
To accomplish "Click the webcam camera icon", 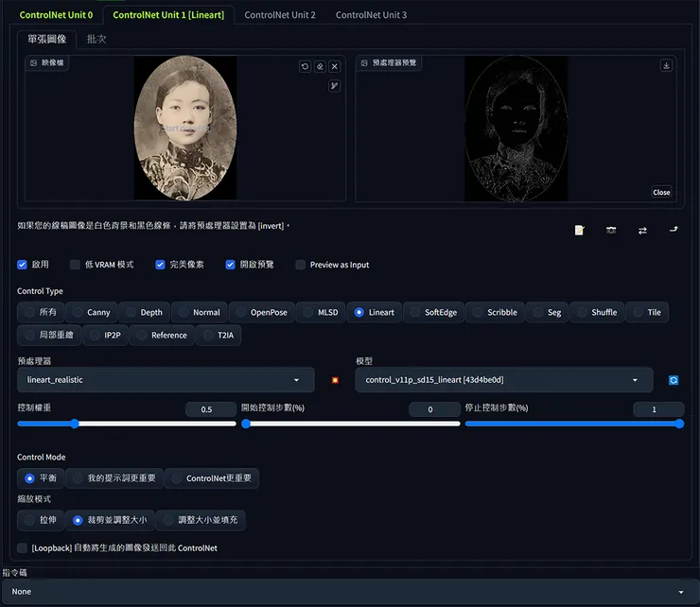I will tap(611, 230).
